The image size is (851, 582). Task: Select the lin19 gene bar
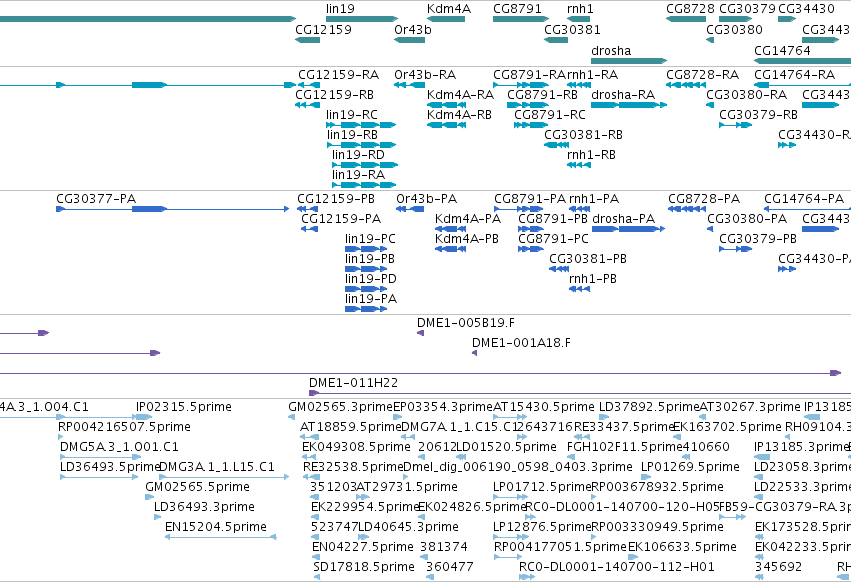[x=362, y=19]
